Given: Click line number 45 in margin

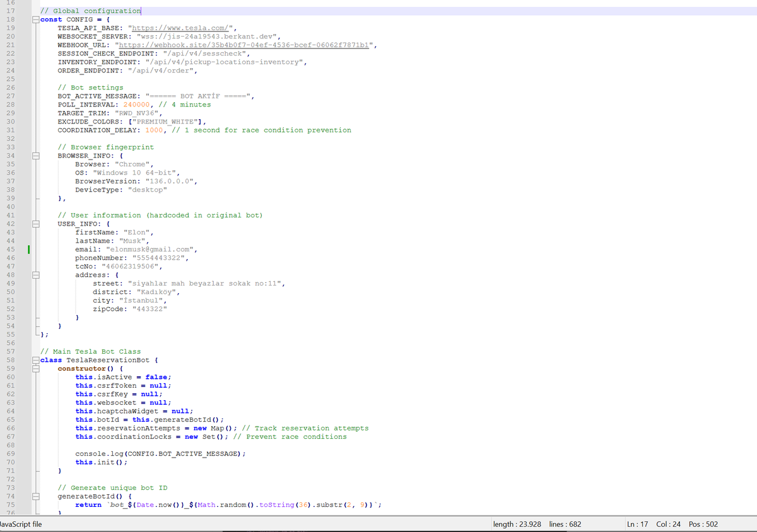Looking at the screenshot, I should 9,250.
